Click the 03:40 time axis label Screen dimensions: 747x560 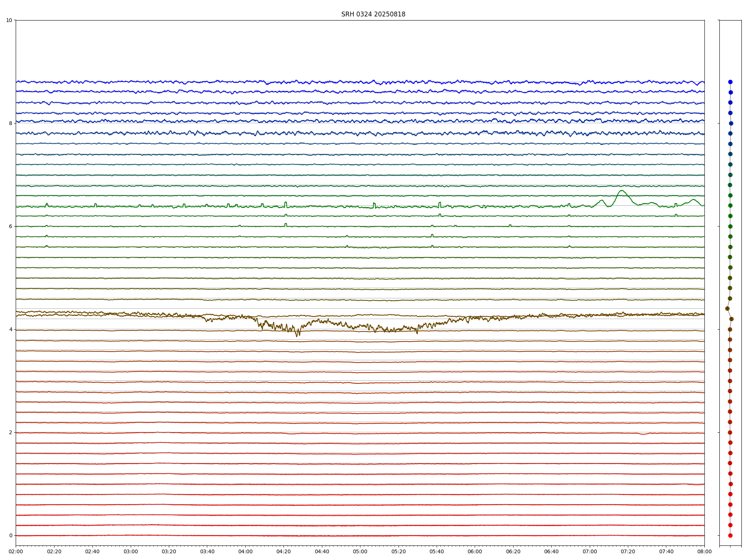(x=207, y=551)
